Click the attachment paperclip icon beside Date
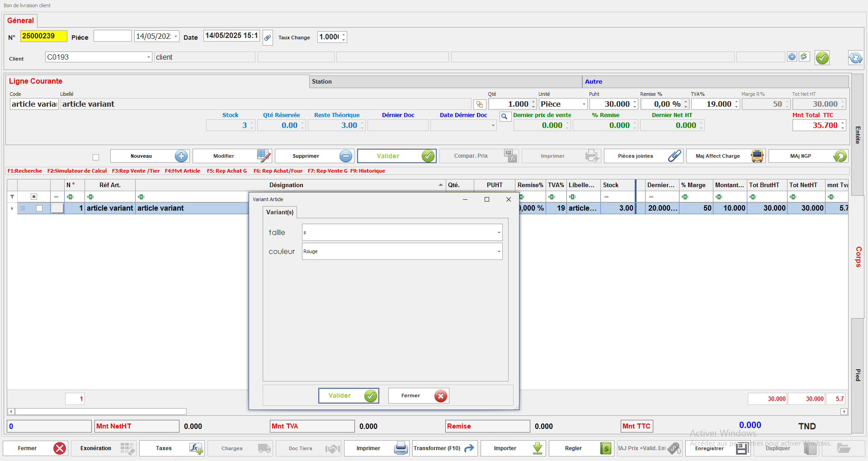Screen dimensions: 868x461 [x=268, y=38]
